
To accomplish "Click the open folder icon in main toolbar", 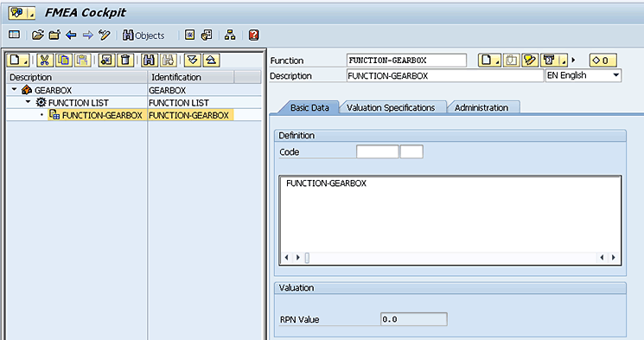I will (38, 35).
